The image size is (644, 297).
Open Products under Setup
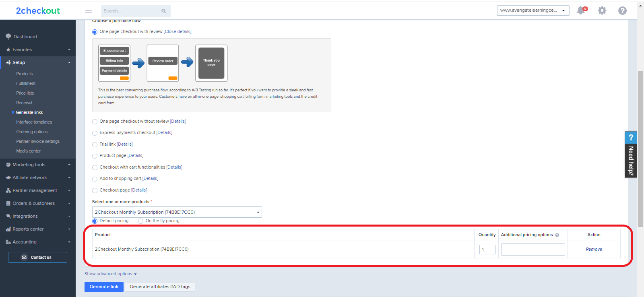pos(25,74)
